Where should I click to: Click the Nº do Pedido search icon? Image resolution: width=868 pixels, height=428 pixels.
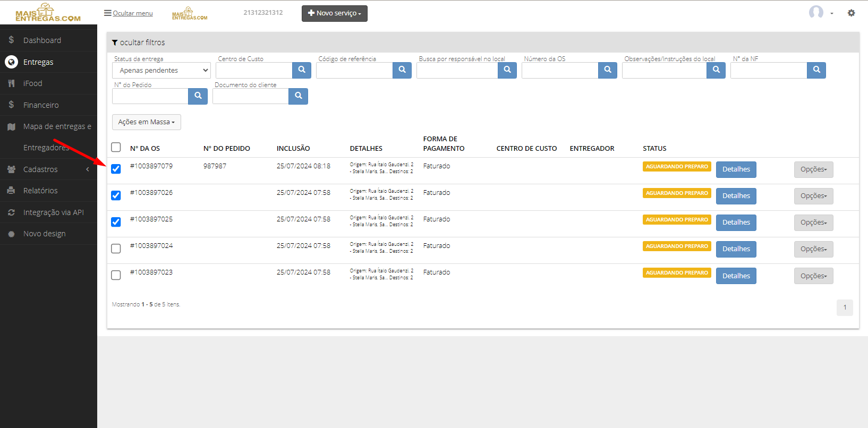[x=198, y=96]
